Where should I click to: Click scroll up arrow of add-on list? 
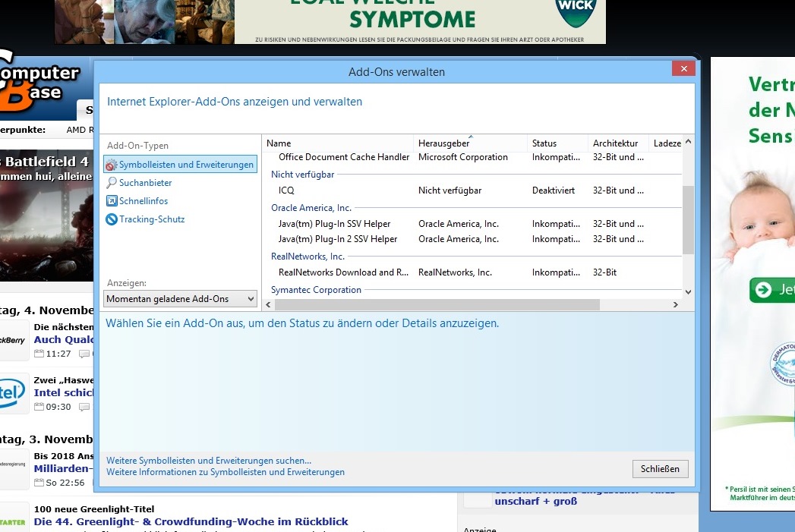click(688, 142)
